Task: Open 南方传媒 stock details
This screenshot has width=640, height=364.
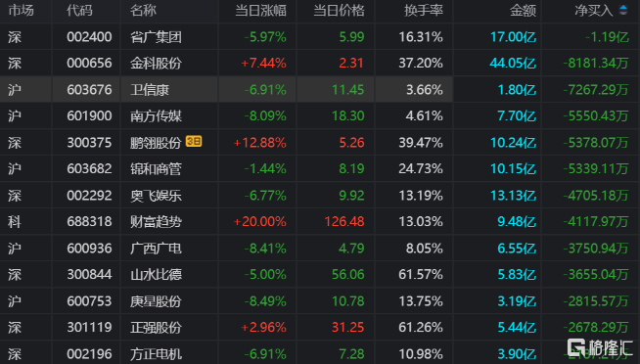Action: (x=156, y=115)
